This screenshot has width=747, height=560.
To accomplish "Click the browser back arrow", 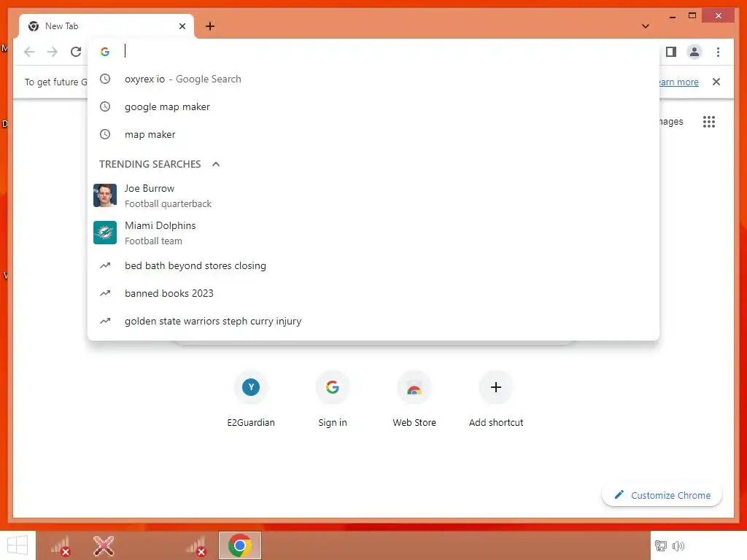I will tap(29, 52).
